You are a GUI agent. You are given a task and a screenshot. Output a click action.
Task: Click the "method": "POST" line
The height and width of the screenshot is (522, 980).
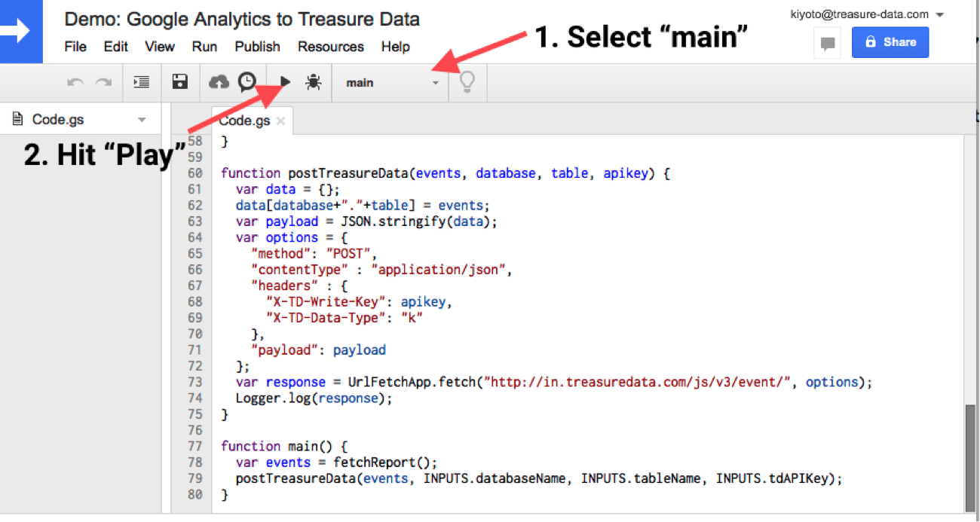(x=314, y=254)
